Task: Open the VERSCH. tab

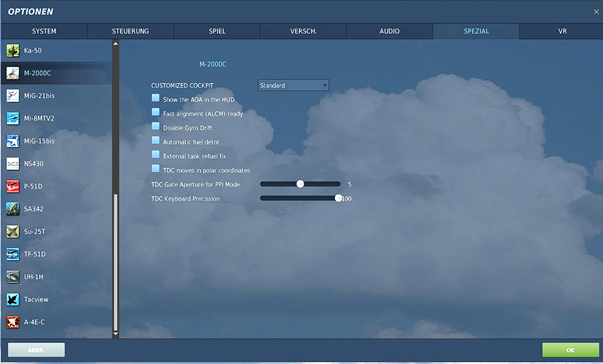Action: [303, 31]
